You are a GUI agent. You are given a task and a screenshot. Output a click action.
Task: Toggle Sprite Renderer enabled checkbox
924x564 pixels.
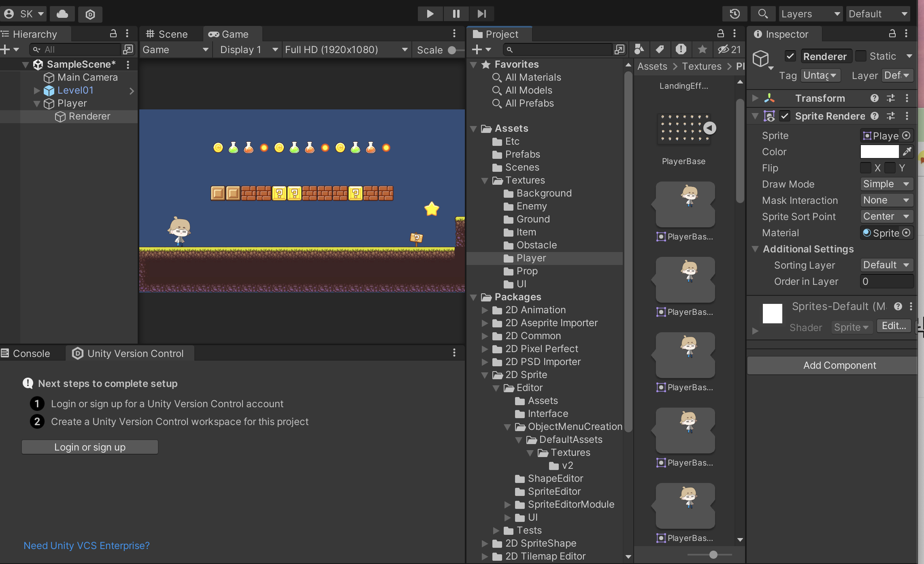785,116
